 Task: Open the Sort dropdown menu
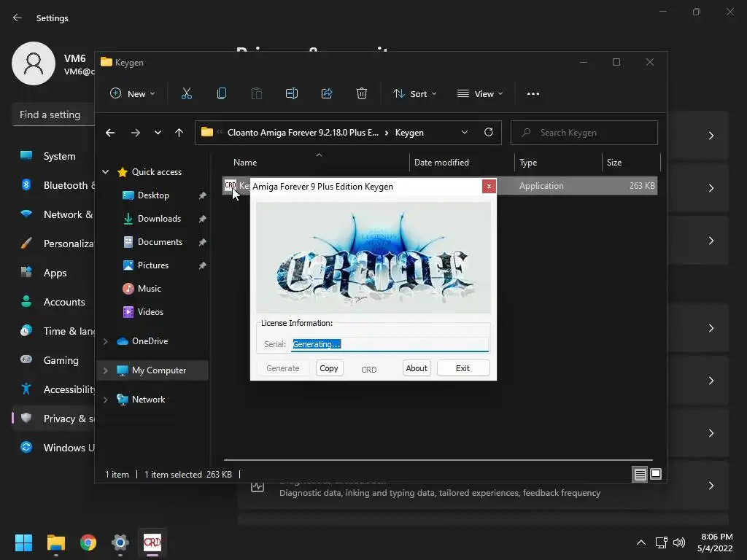414,94
